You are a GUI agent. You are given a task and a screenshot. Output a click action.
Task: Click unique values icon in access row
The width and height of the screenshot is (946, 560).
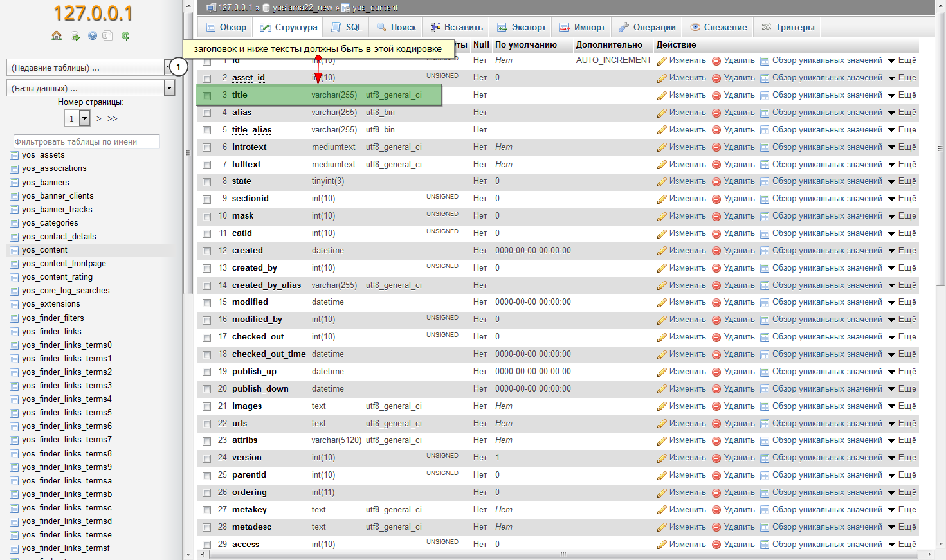point(765,545)
